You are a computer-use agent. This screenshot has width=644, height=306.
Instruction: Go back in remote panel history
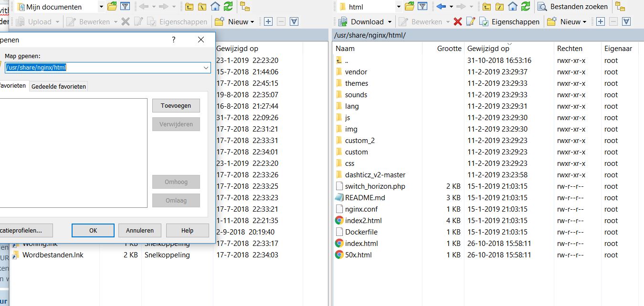(441, 6)
